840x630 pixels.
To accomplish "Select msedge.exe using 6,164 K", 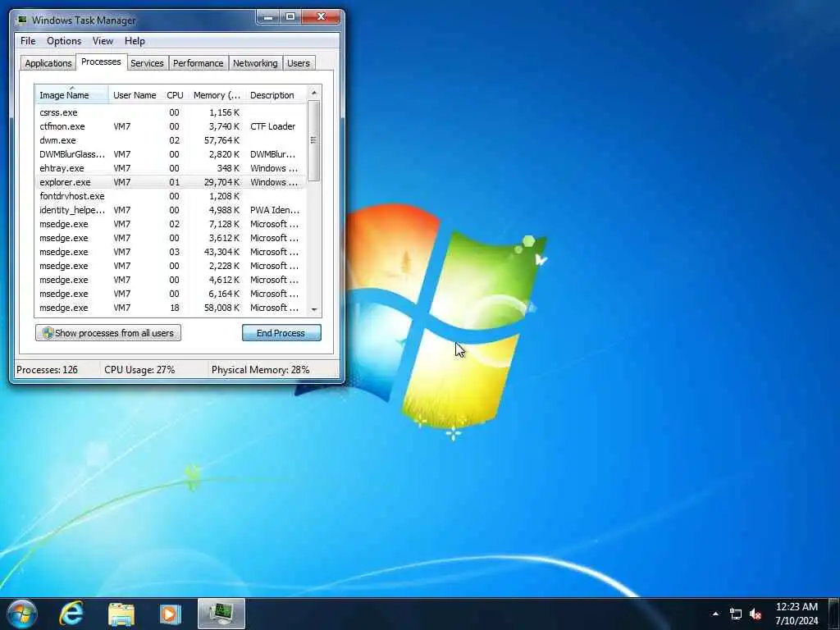I will (171, 294).
